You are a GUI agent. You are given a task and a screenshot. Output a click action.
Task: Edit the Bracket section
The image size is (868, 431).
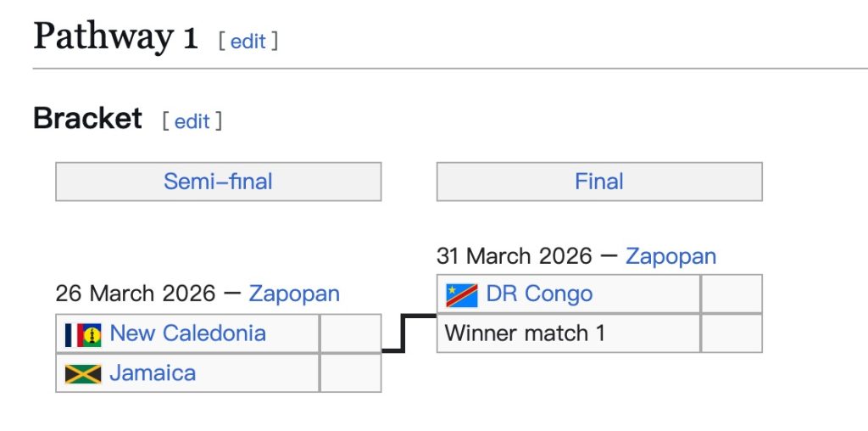click(192, 121)
